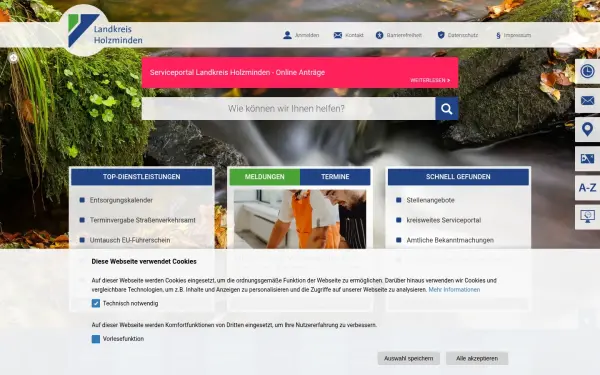
Task: Open the map pin sidebar icon
Action: pos(587,130)
